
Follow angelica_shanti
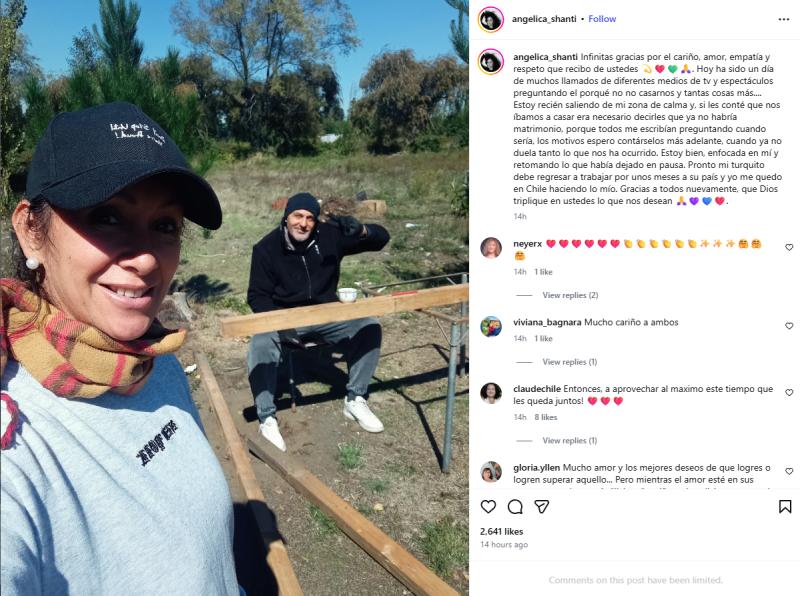tap(602, 19)
